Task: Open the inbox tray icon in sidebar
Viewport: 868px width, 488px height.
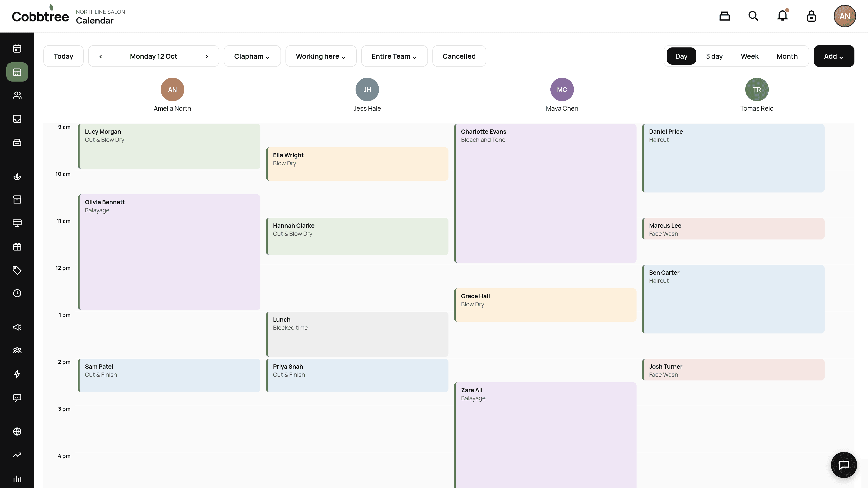Action: tap(17, 119)
